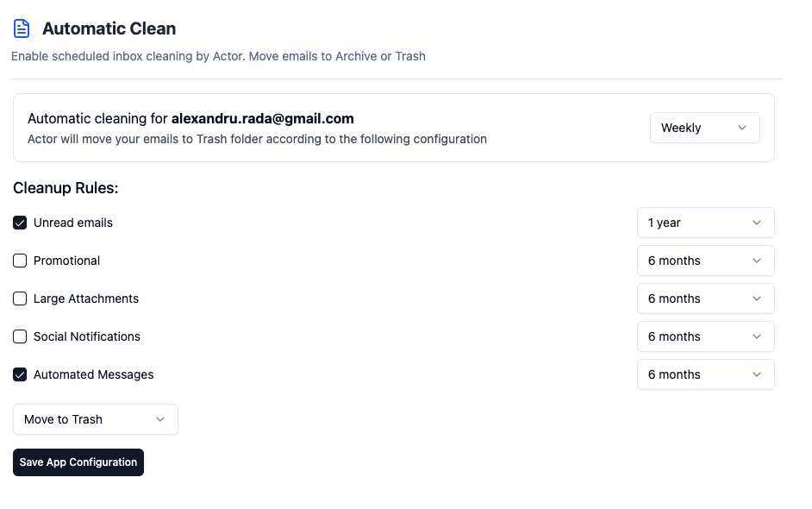Click the Automatic Clean document icon

point(22,28)
